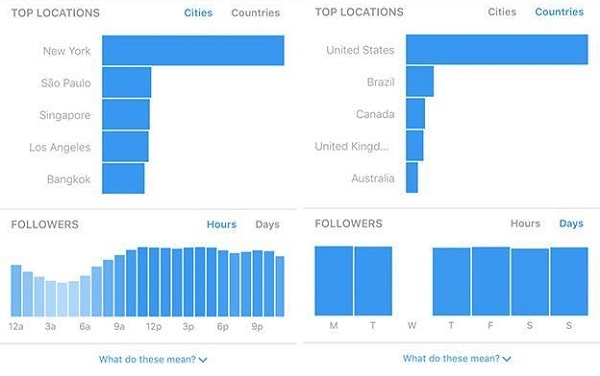Tap the 12a bar in Hours chart

point(16,291)
